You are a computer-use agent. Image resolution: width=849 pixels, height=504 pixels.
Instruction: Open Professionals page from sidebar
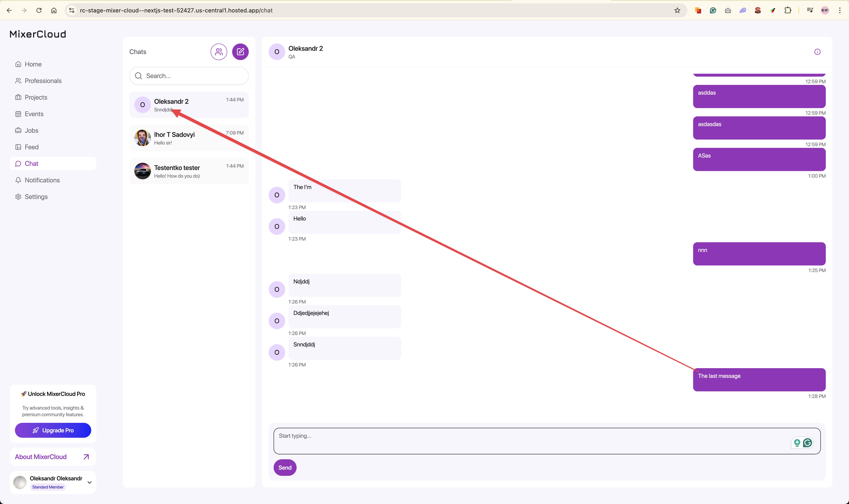(43, 81)
